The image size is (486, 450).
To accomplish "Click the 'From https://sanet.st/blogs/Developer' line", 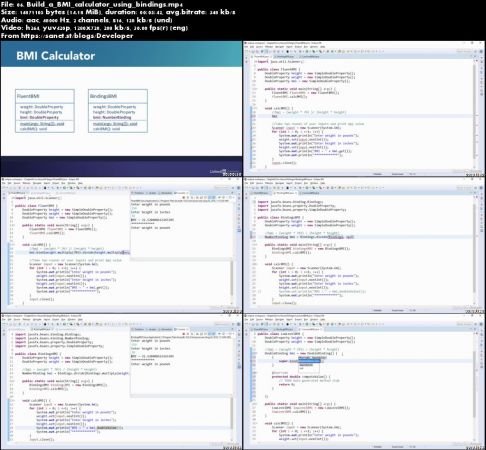I will [67, 36].
